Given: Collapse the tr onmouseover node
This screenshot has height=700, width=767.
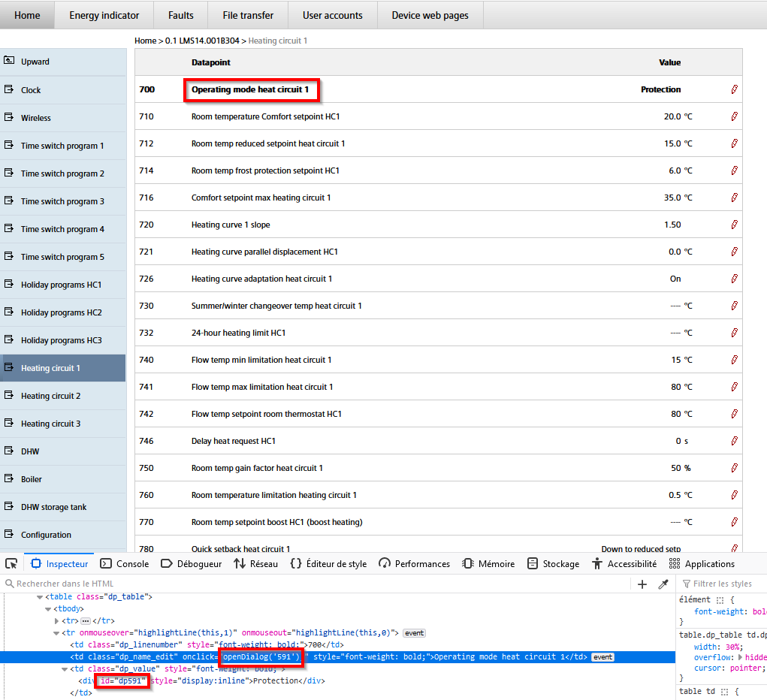Looking at the screenshot, I should [x=56, y=633].
